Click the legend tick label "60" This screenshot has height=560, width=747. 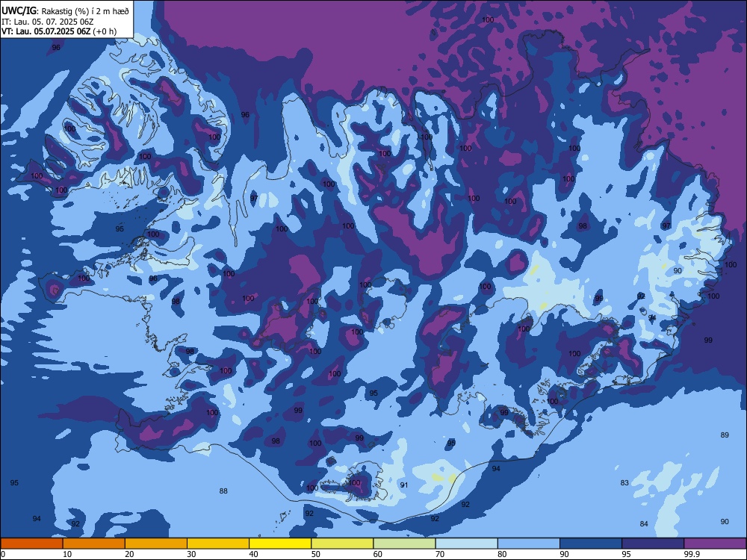[x=378, y=554]
